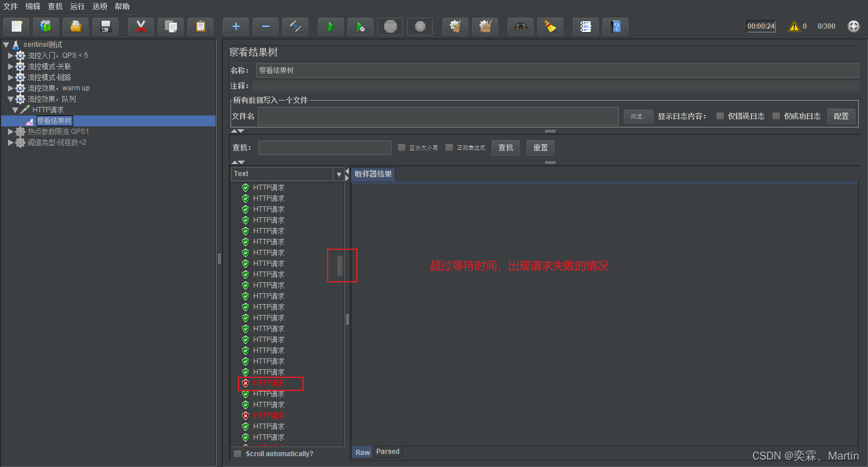Click the Clear All broom icon

point(485,26)
